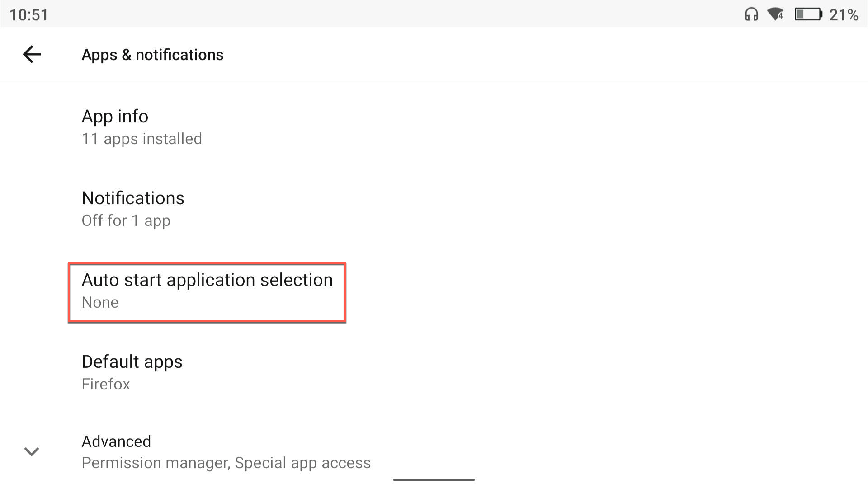Tap the bottom navigation gesture handle
Screen dimensions: 868x488
pos(434,479)
